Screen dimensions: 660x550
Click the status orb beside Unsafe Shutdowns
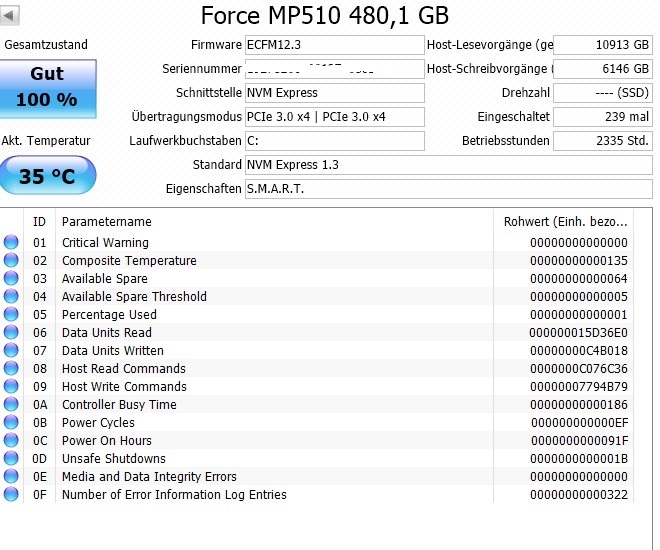pyautogui.click(x=11, y=458)
